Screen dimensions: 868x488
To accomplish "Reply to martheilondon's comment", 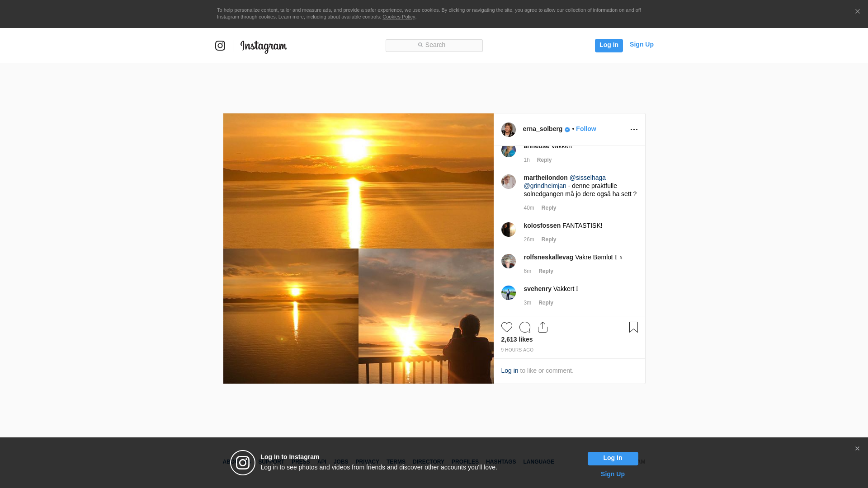I will point(548,208).
